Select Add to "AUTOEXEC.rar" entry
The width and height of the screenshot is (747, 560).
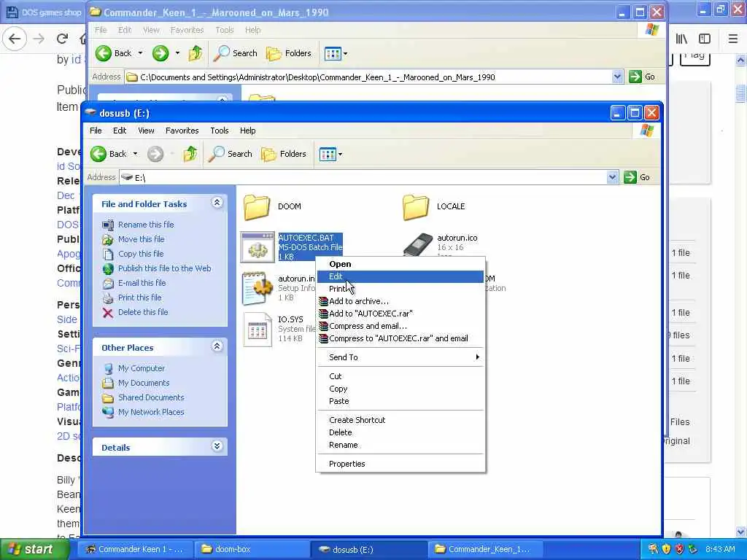pos(400,314)
